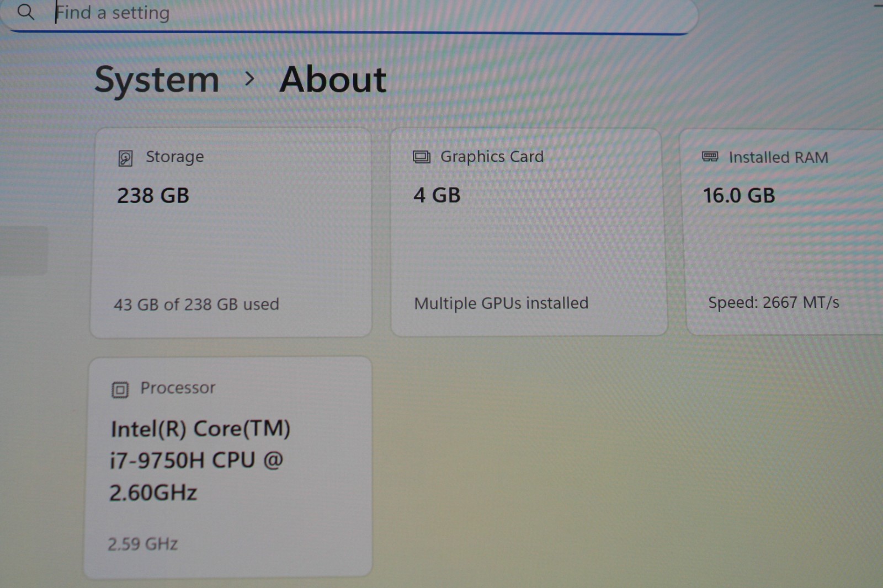This screenshot has height=588, width=883.
Task: Open the Graphics Card card
Action: 529,232
